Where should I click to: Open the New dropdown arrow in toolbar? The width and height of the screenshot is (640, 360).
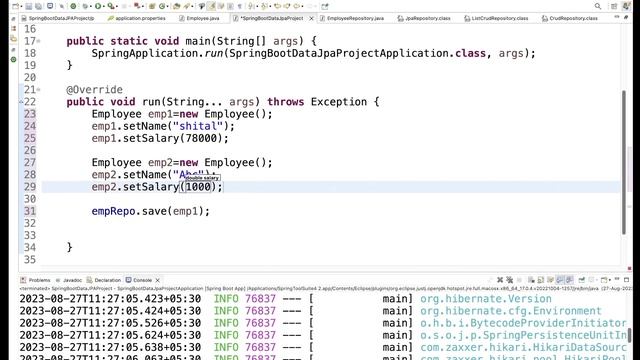click(x=21, y=7)
